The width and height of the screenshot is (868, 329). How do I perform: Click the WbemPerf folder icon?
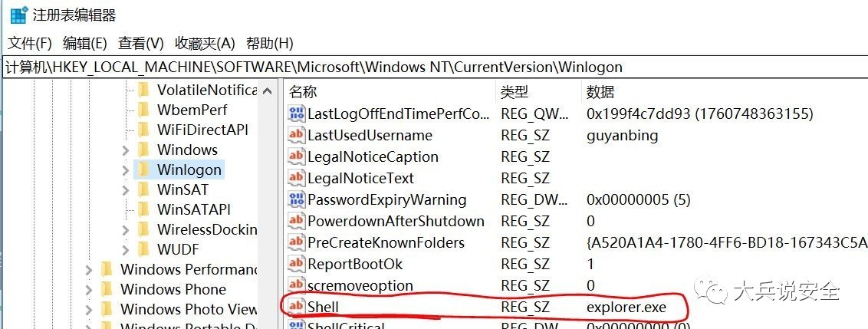coord(143,110)
